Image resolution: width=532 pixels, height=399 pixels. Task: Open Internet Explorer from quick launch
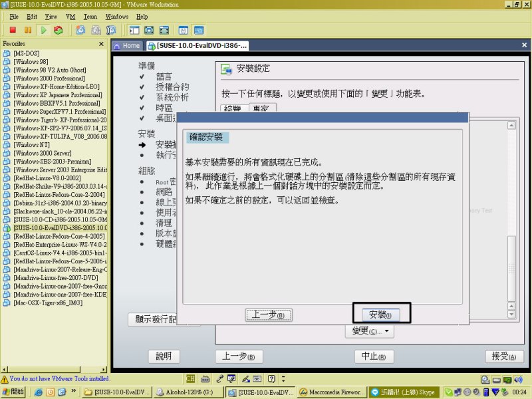pos(39,392)
